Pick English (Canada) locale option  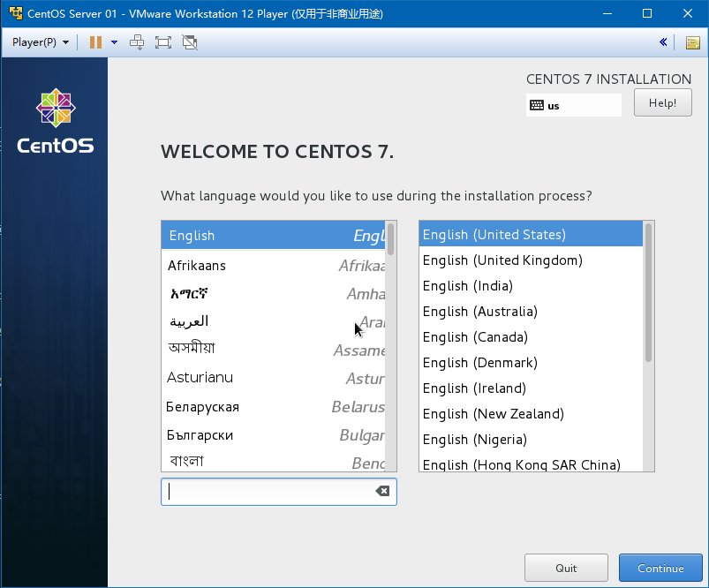tap(475, 337)
